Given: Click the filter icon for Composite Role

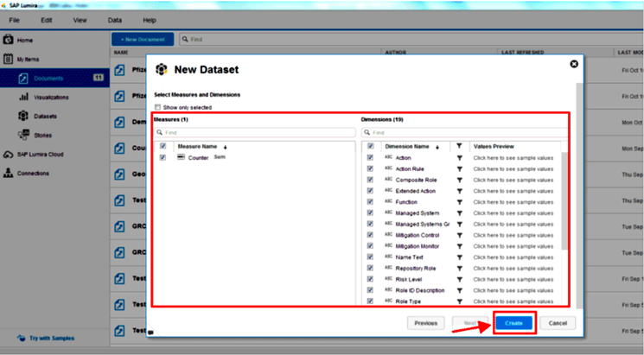Looking at the screenshot, I should [460, 181].
